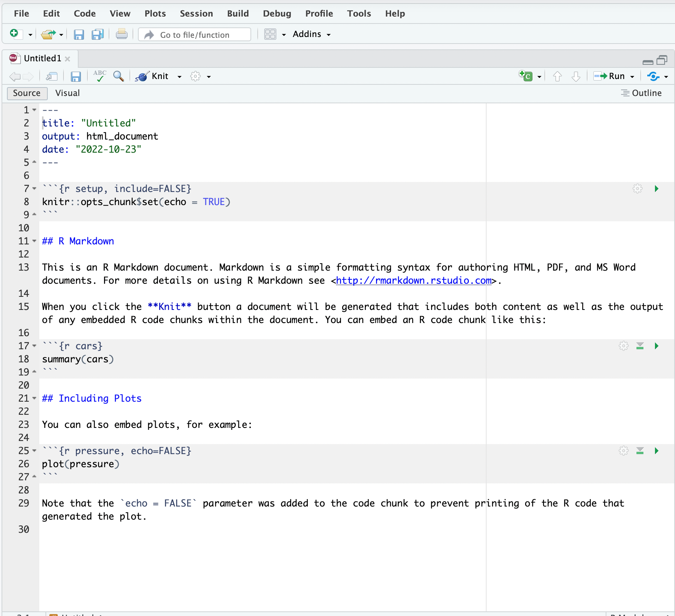Insert a new code chunk icon

point(526,76)
